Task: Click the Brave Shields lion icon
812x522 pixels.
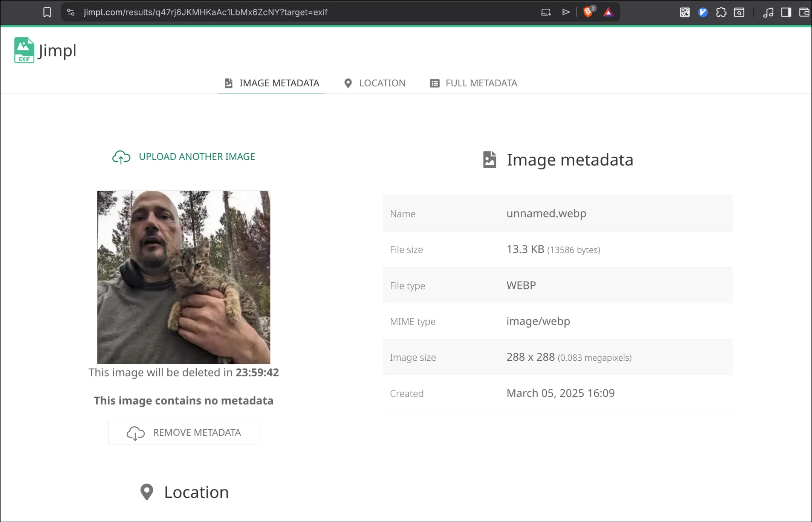Action: point(588,12)
